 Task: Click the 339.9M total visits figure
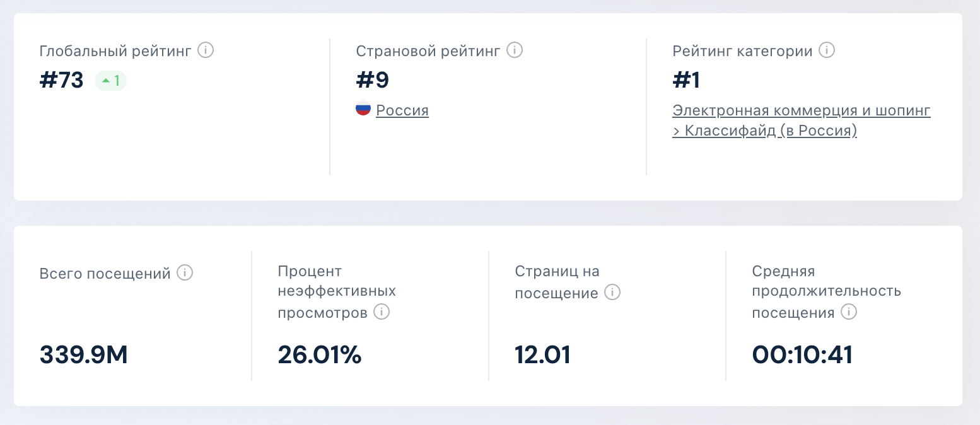pyautogui.click(x=84, y=355)
